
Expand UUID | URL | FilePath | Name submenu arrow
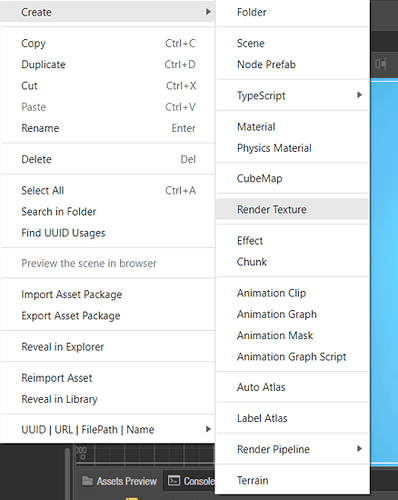(x=208, y=429)
